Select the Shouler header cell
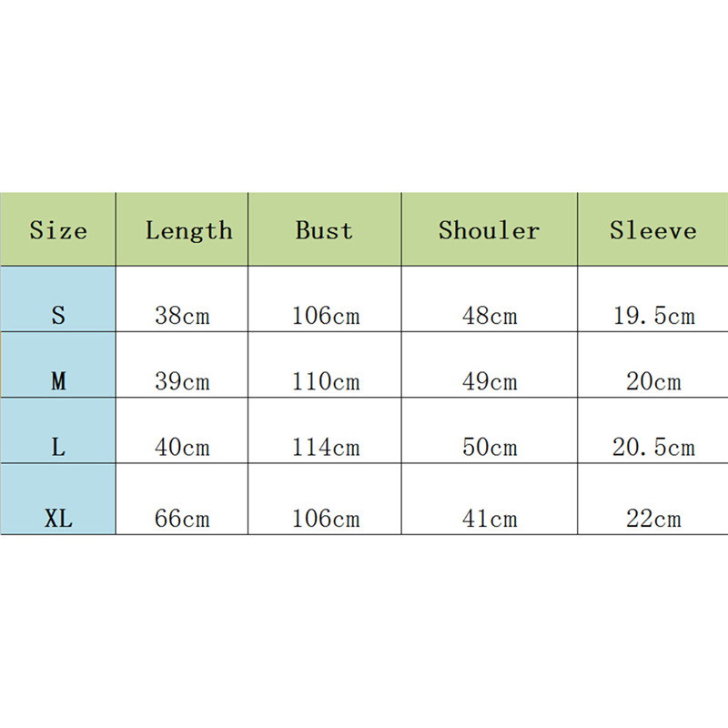Image resolution: width=728 pixels, height=728 pixels. point(489,229)
